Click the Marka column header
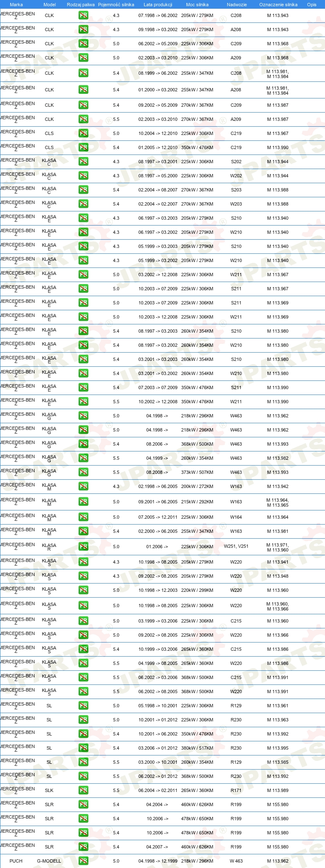The image size is (325, 868). [x=16, y=5]
